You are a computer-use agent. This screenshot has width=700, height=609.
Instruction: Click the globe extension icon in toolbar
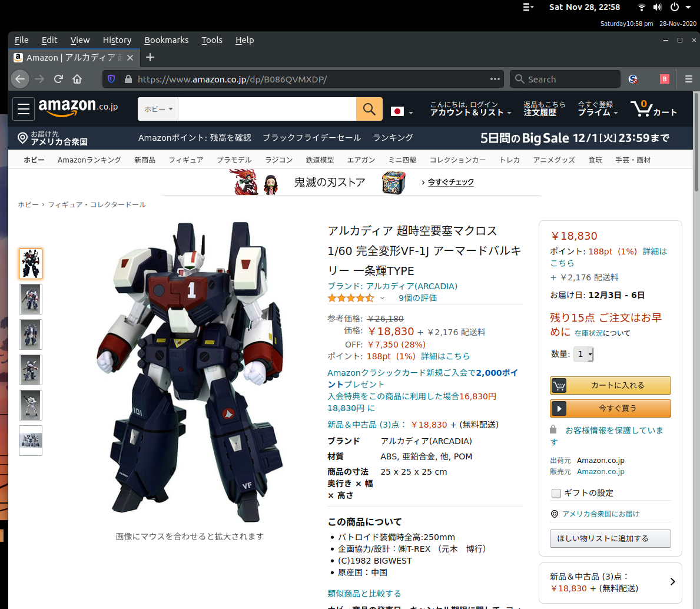click(632, 79)
